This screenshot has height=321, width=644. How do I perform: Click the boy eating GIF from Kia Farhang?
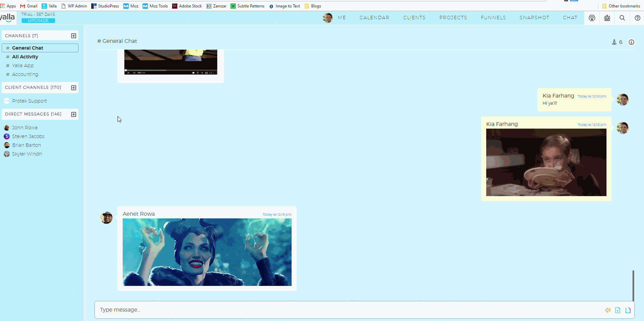[x=546, y=162]
